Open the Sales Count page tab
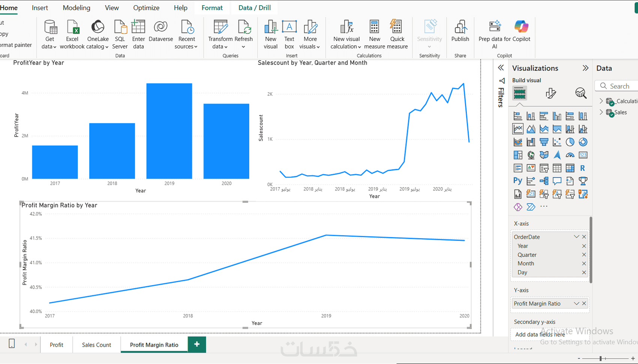Image resolution: width=638 pixels, height=364 pixels. 96,345
